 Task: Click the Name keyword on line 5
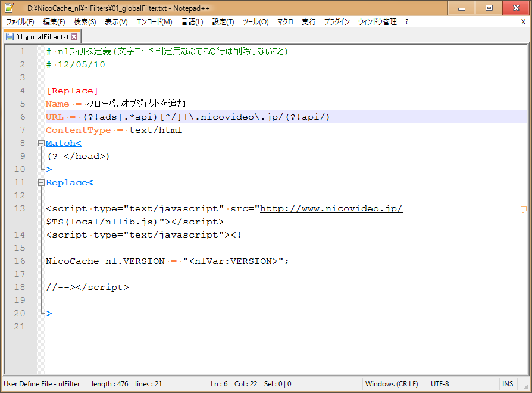[57, 104]
